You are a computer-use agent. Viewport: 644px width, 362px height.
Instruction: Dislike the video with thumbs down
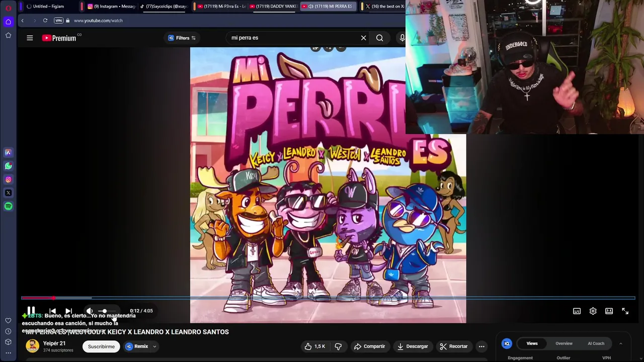[338, 346]
